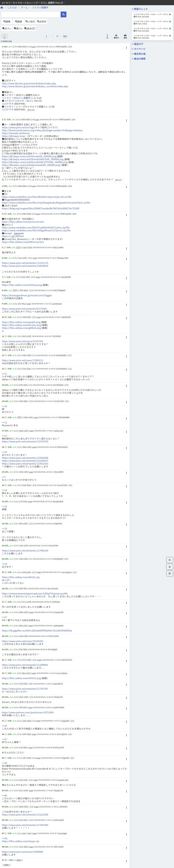
Task: Expand the 過去ログ sidebar section
Action: pos(137,44)
